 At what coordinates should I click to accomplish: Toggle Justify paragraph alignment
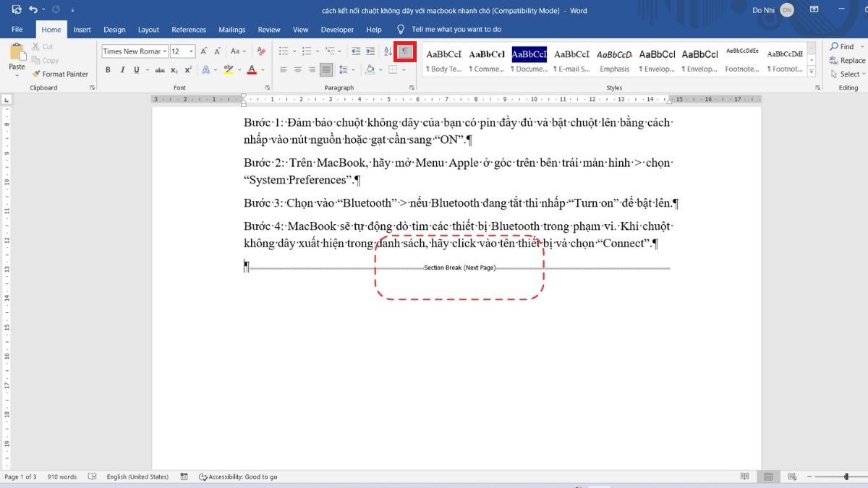pyautogui.click(x=326, y=70)
